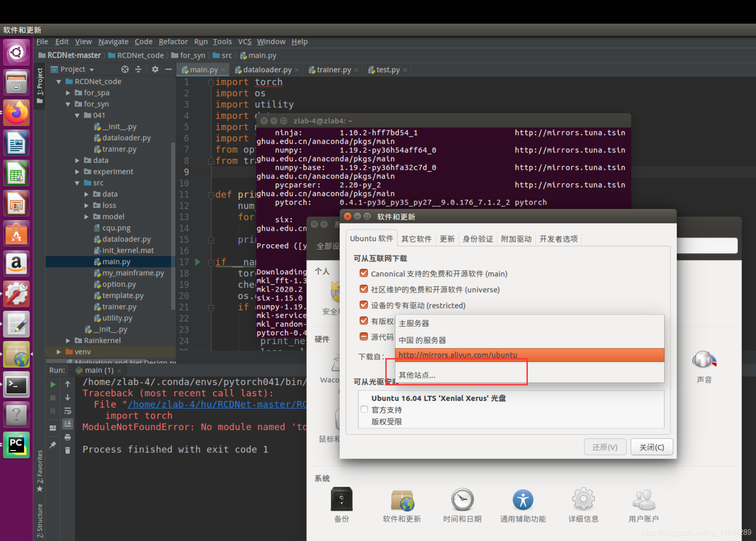Toggle the source code (源代码) checkbox
This screenshot has height=541, width=756.
click(x=363, y=337)
